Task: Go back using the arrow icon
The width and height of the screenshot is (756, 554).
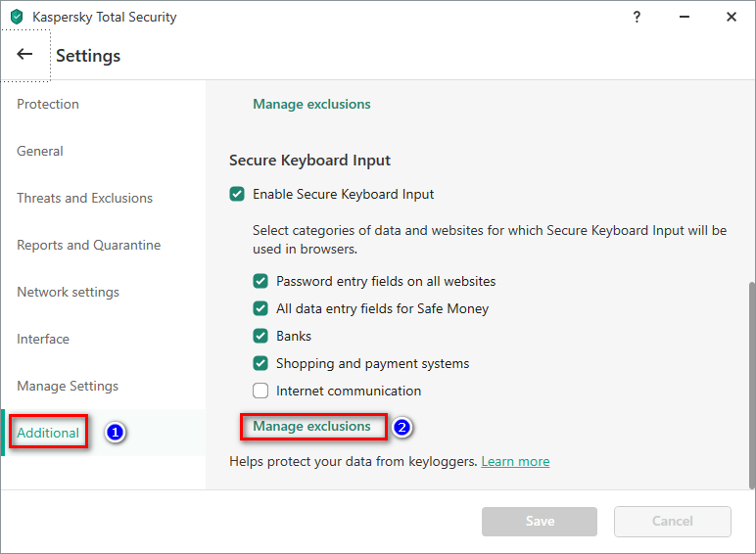Action: 24,54
